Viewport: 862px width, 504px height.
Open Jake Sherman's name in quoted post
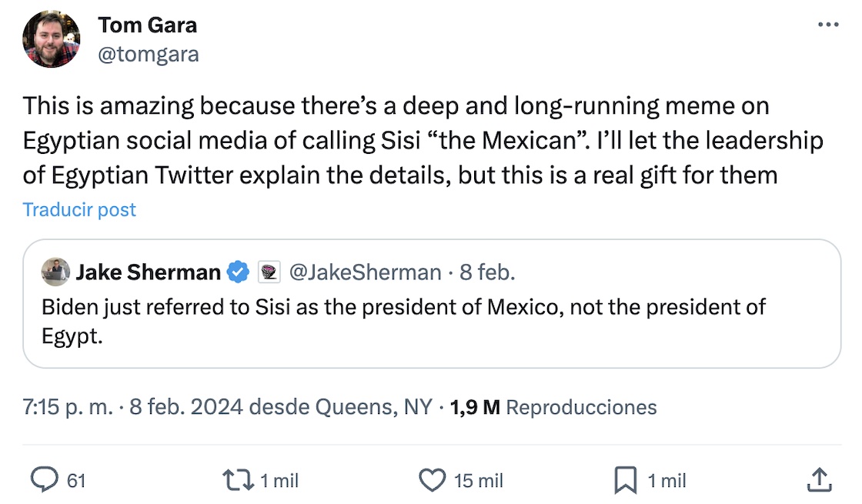click(x=149, y=272)
